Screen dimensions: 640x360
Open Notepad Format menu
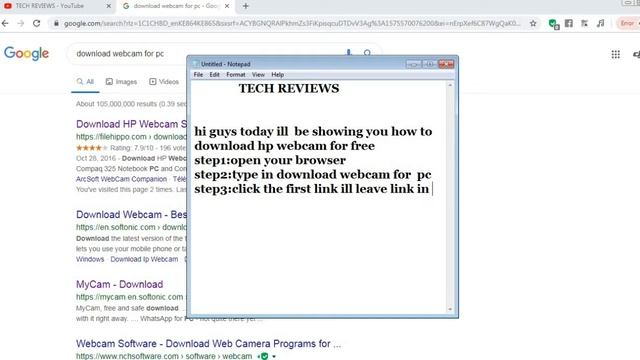pyautogui.click(x=236, y=75)
